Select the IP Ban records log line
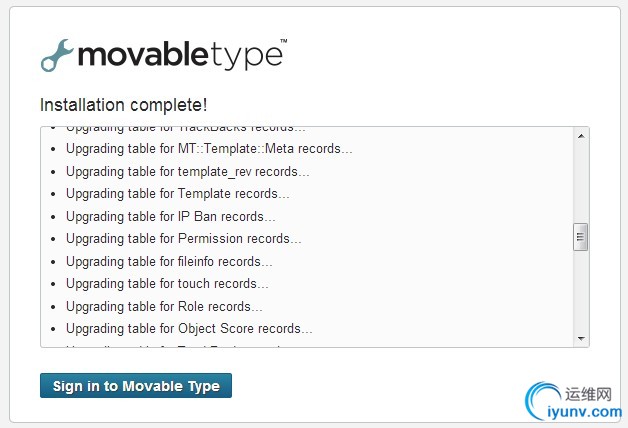Image resolution: width=628 pixels, height=428 pixels. [171, 217]
